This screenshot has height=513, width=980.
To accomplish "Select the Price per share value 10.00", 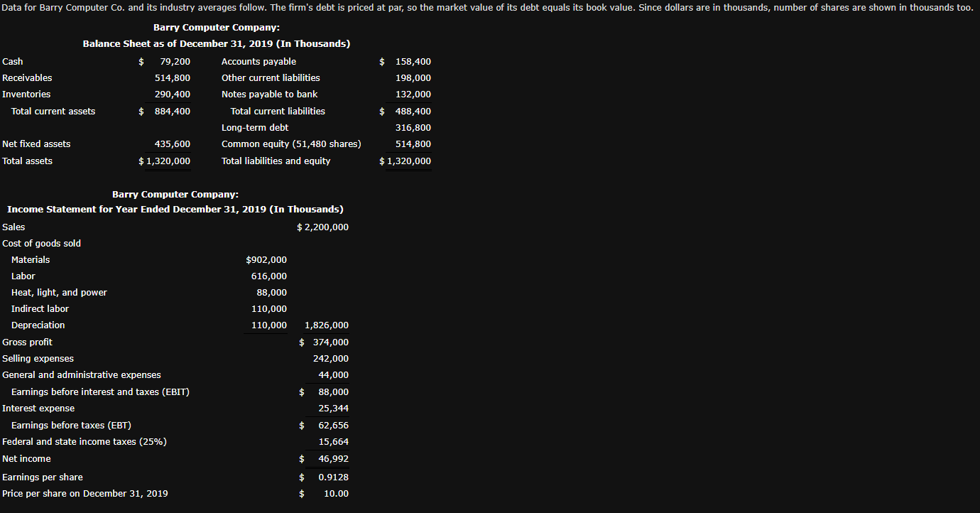I will pos(336,494).
